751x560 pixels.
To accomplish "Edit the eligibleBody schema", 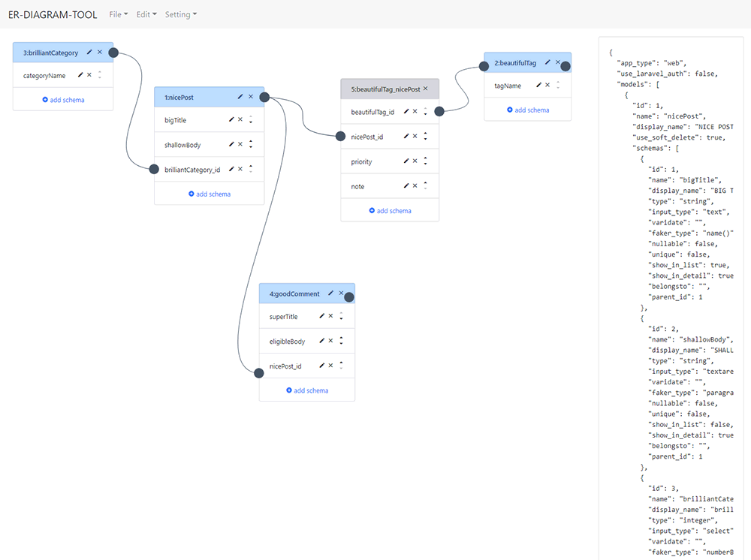I will 322,341.
